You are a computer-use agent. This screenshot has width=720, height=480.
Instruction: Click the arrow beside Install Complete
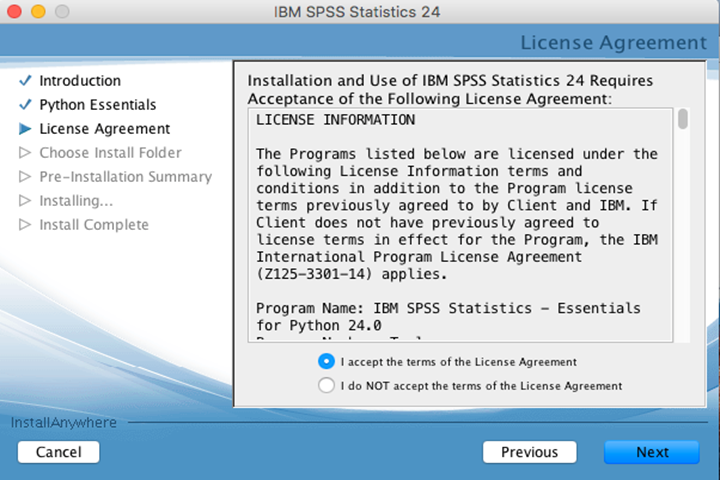click(x=25, y=225)
